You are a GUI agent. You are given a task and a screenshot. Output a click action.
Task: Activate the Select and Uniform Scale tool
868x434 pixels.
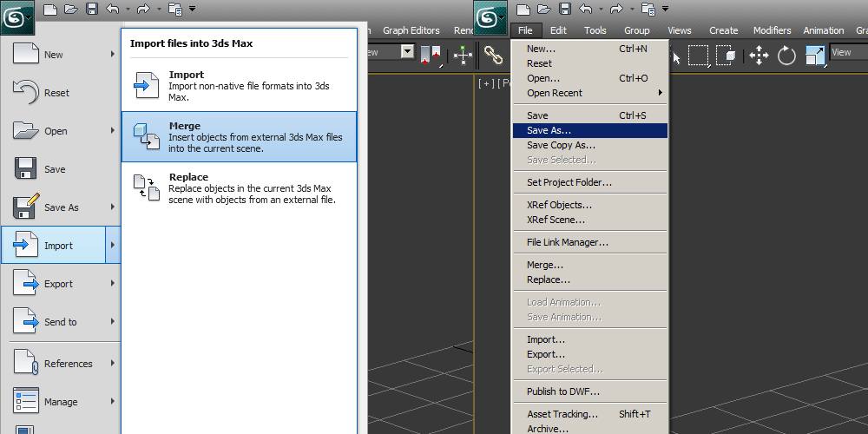pos(815,56)
